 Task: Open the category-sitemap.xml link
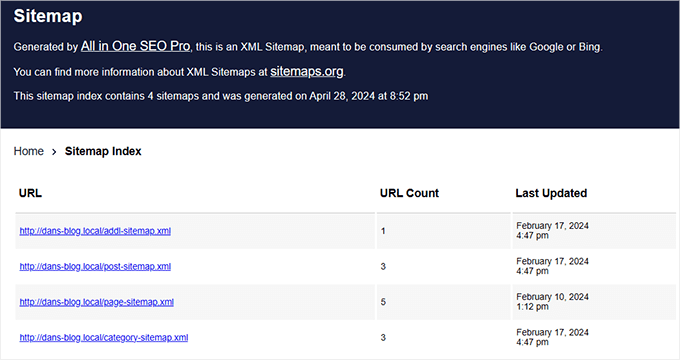pos(104,337)
